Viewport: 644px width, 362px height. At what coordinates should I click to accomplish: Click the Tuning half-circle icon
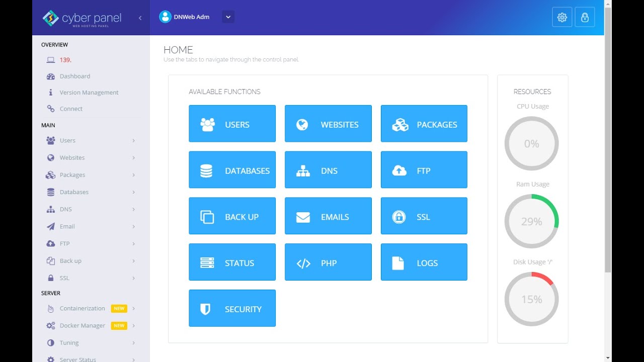point(50,343)
